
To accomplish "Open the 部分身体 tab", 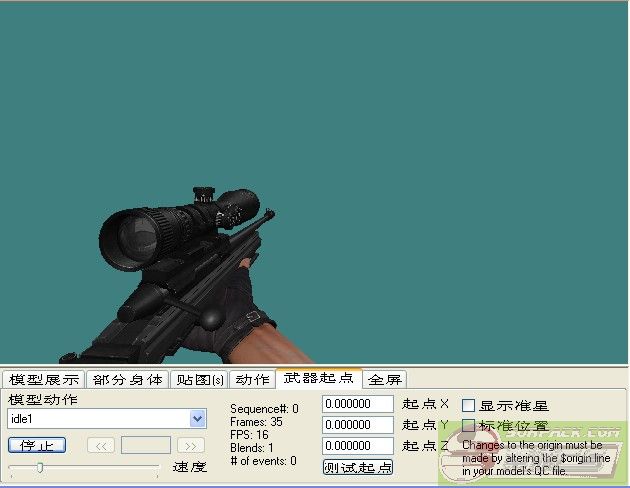I will (127, 380).
